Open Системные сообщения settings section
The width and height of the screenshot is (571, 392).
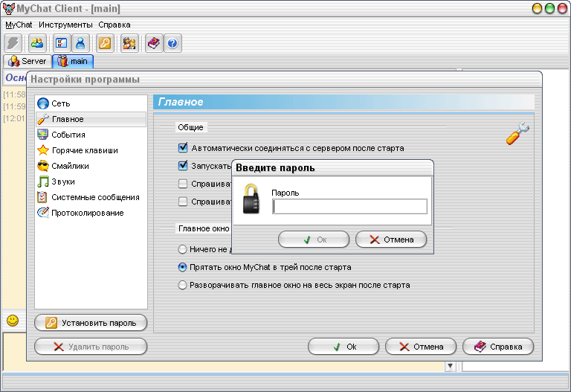click(91, 197)
